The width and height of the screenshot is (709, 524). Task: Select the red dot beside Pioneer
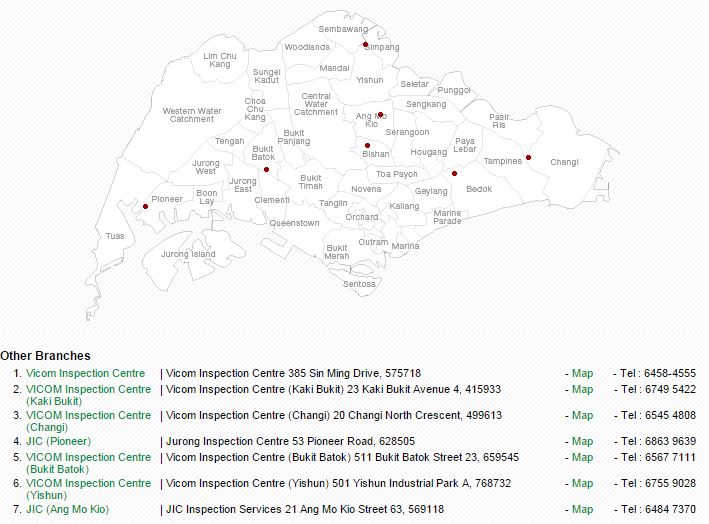click(x=145, y=206)
